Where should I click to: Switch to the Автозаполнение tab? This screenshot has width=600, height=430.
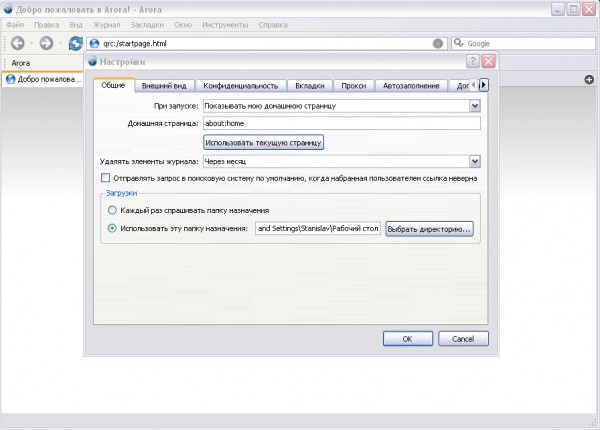[x=411, y=86]
